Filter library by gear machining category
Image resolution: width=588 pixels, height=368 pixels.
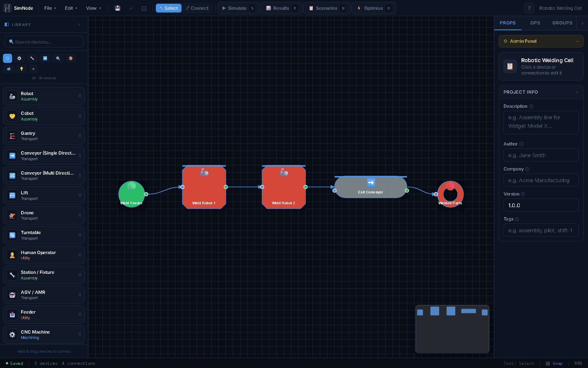(19, 58)
